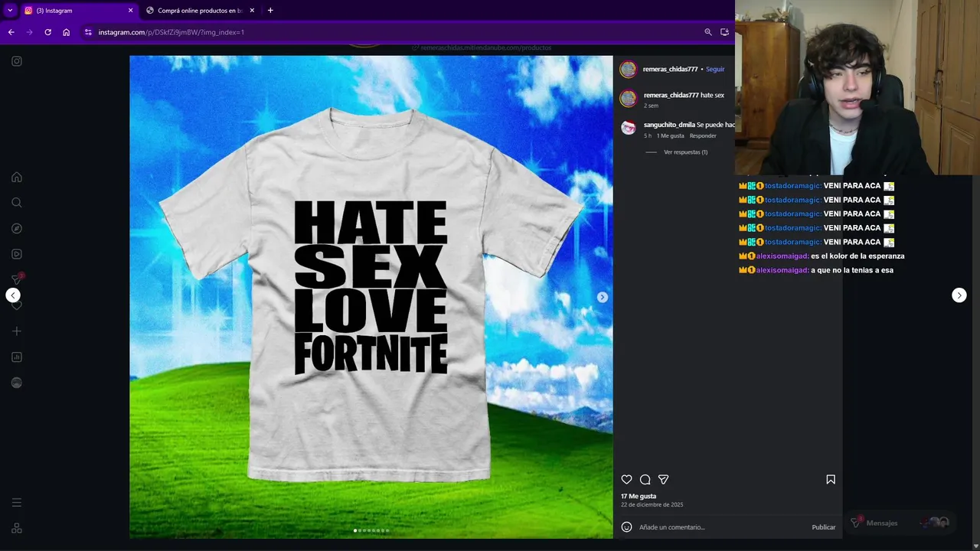Open a new browser tab
Screen dimensions: 980x551
pos(270,10)
